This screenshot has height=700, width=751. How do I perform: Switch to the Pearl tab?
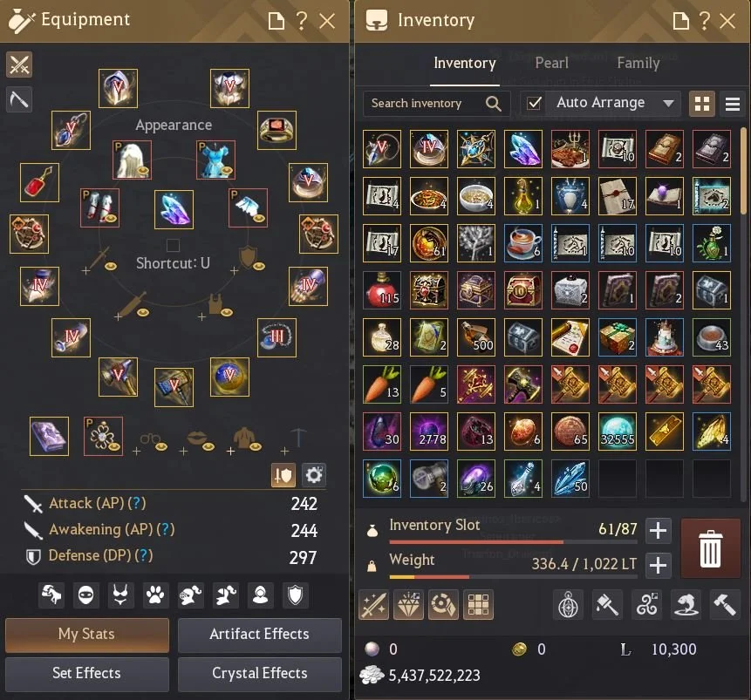(x=552, y=64)
